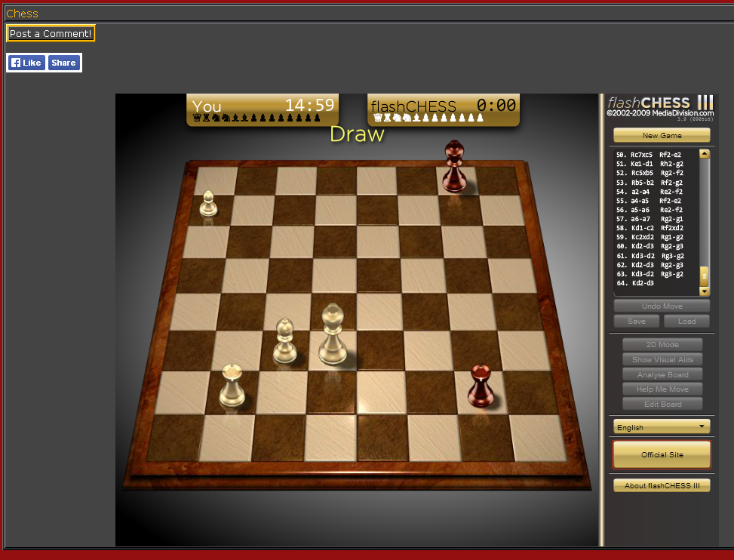Image resolution: width=734 pixels, height=560 pixels.
Task: Toggle Show Visual Aids
Action: (x=662, y=360)
